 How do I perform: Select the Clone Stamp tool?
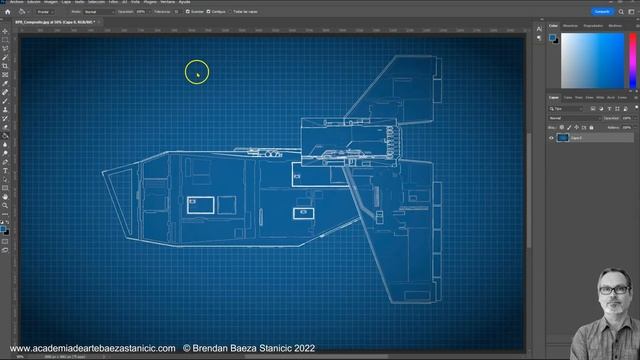point(5,110)
